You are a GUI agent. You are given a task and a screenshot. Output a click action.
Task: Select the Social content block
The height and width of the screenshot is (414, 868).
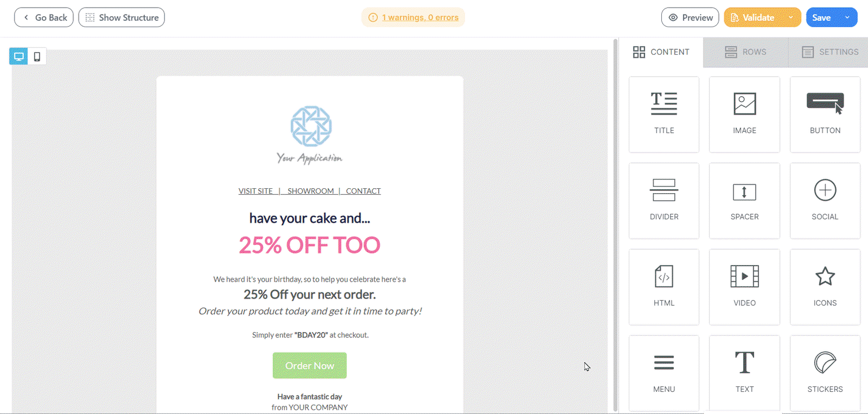(x=825, y=200)
